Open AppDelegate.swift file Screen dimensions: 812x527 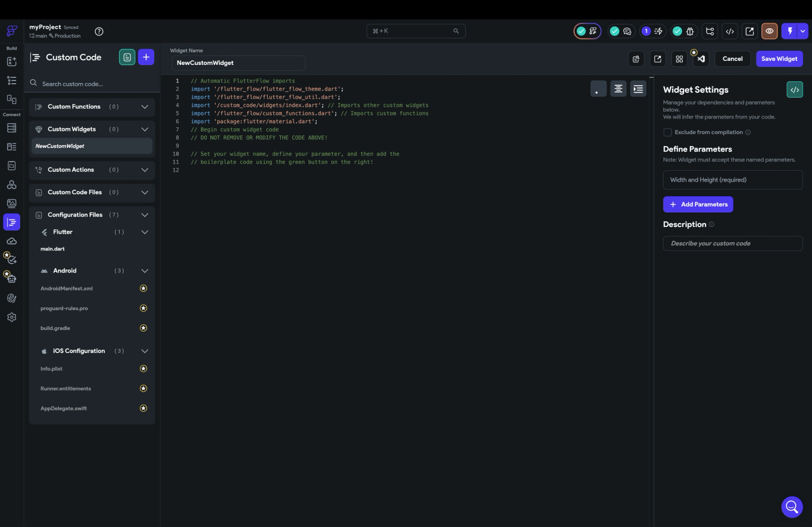click(x=63, y=408)
